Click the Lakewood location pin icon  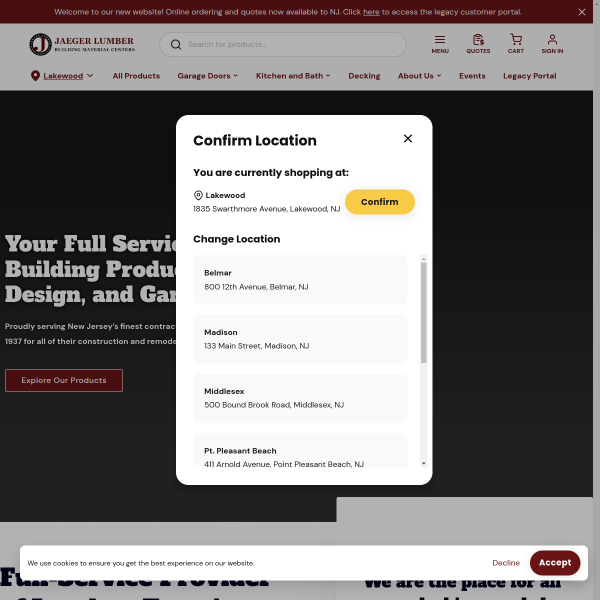35,76
